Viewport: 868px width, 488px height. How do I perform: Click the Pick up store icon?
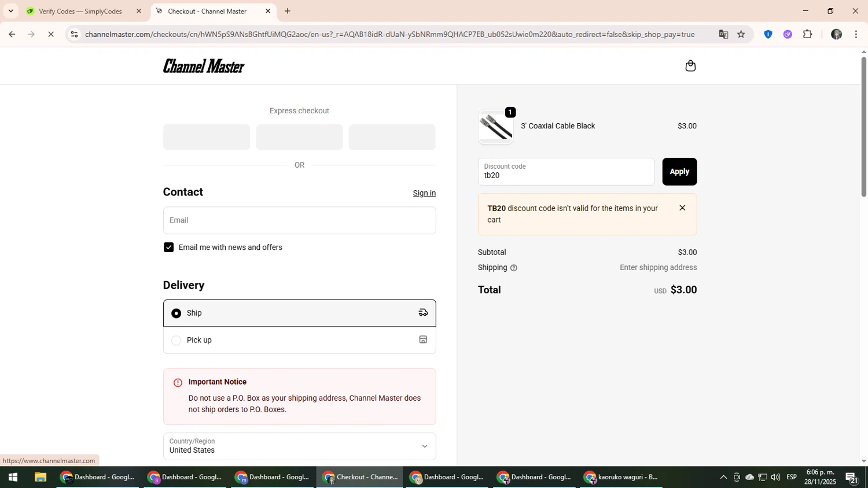pyautogui.click(x=423, y=340)
